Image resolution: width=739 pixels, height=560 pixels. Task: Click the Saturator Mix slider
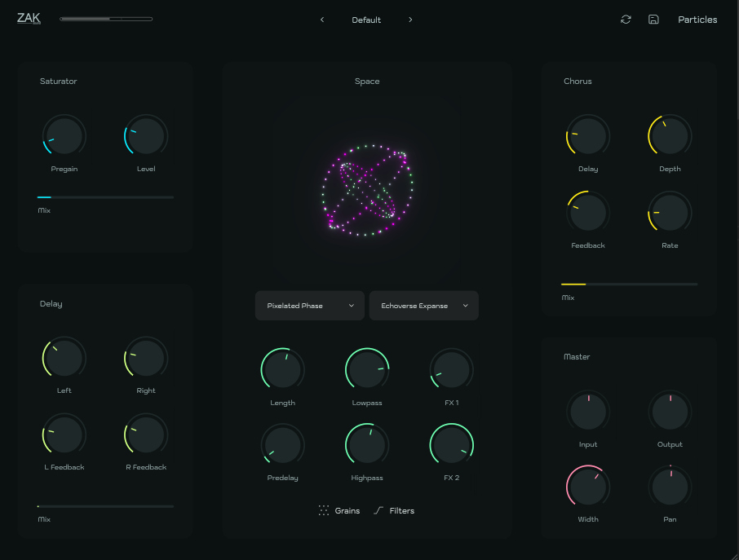tap(105, 197)
